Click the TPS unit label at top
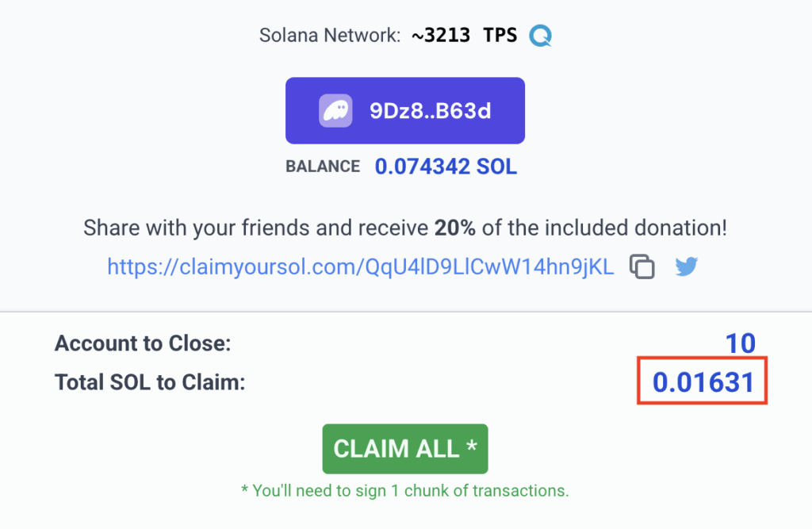Image resolution: width=812 pixels, height=529 pixels. click(500, 36)
